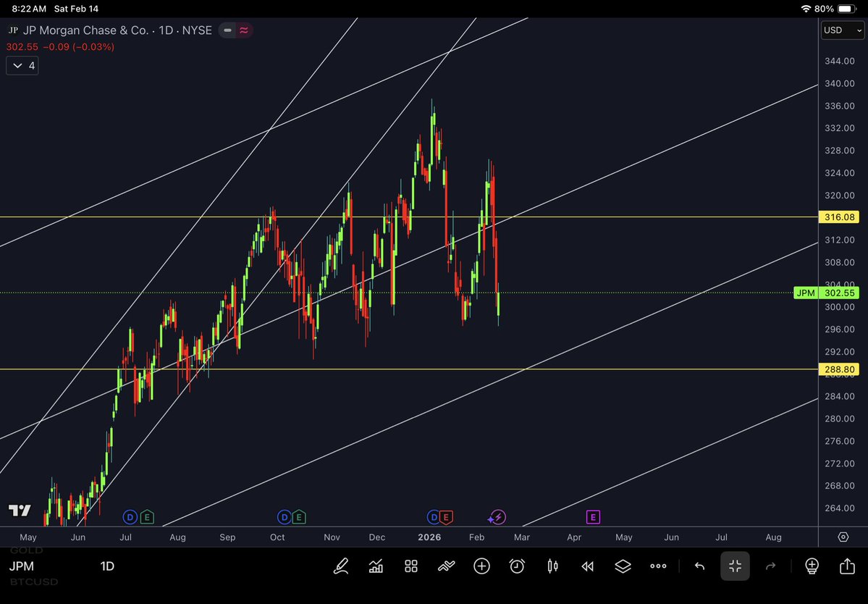Tap the TradingView logo
Viewport: 868px width, 604px height.
[x=20, y=511]
